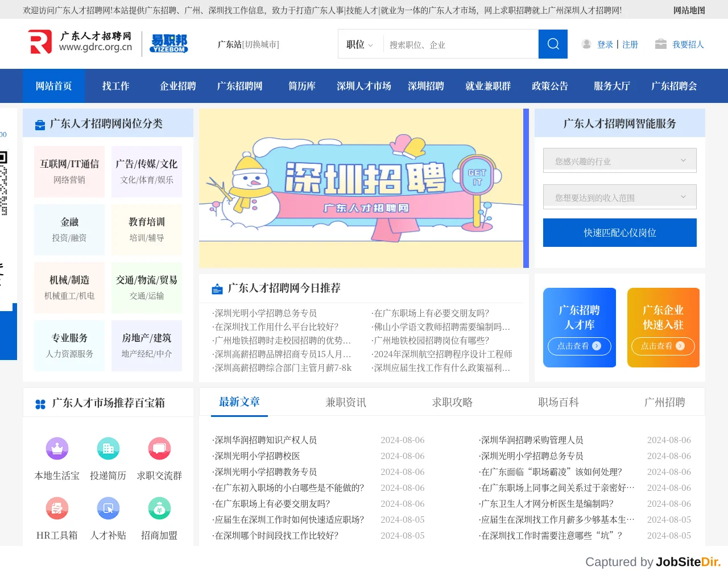Select the 金融 job category tile
Viewport: 728px width, 579px height.
[x=69, y=230]
